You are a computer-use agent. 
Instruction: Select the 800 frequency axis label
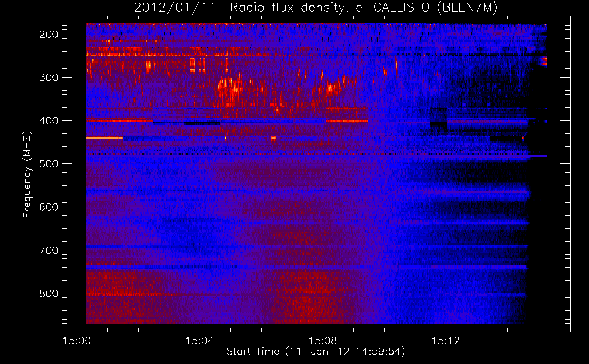[49, 293]
